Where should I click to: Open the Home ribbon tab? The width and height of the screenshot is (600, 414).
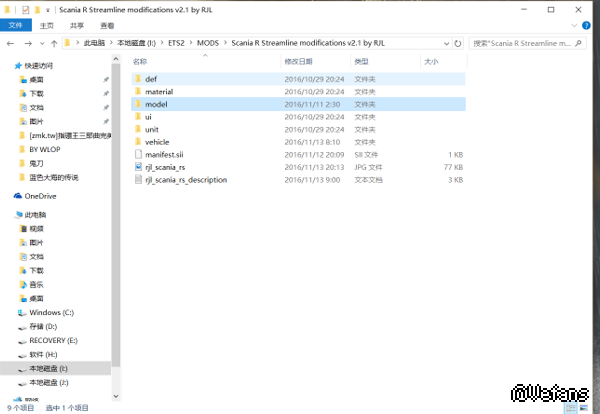click(x=47, y=26)
